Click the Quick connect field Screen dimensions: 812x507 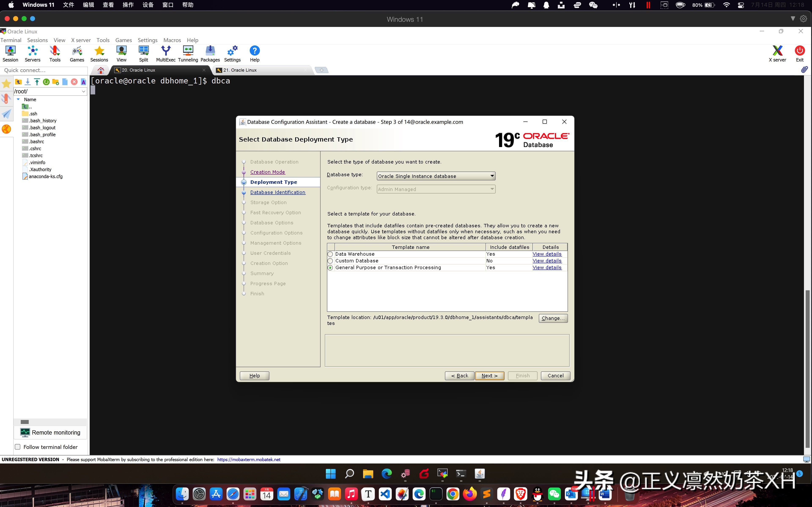(44, 70)
